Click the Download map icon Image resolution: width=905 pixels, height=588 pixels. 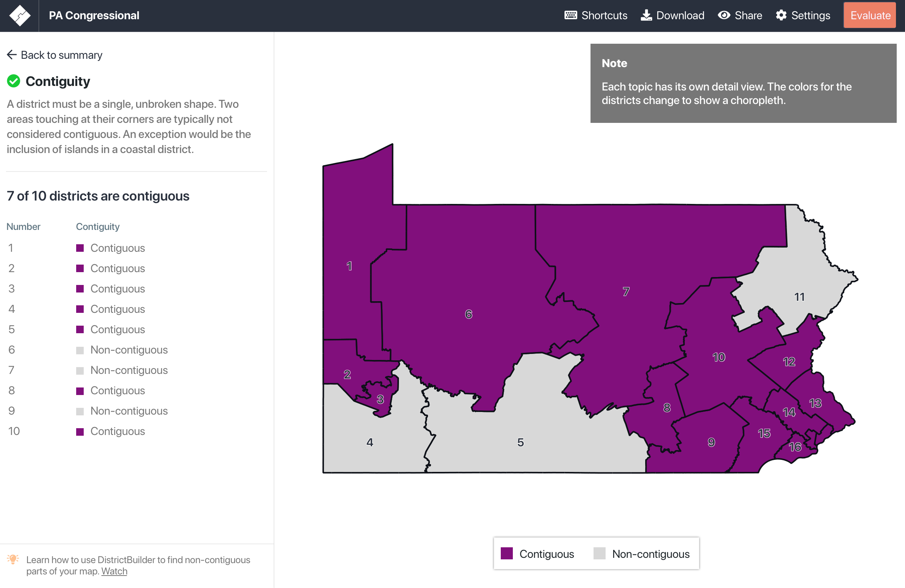coord(646,15)
